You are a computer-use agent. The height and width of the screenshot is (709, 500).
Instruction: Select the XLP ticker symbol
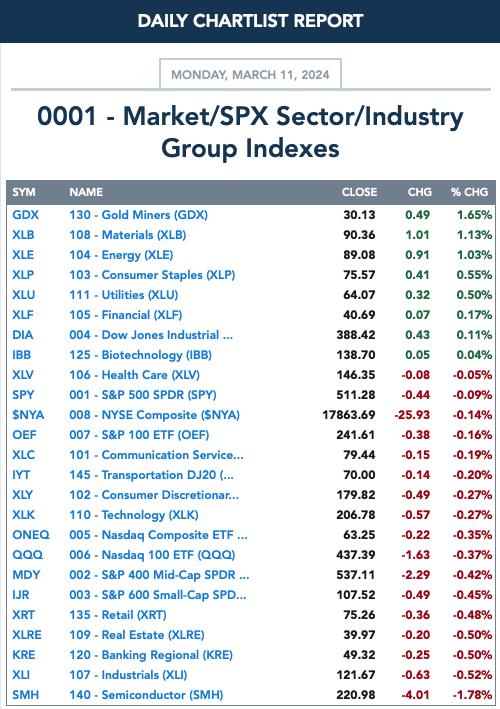pyautogui.click(x=23, y=275)
